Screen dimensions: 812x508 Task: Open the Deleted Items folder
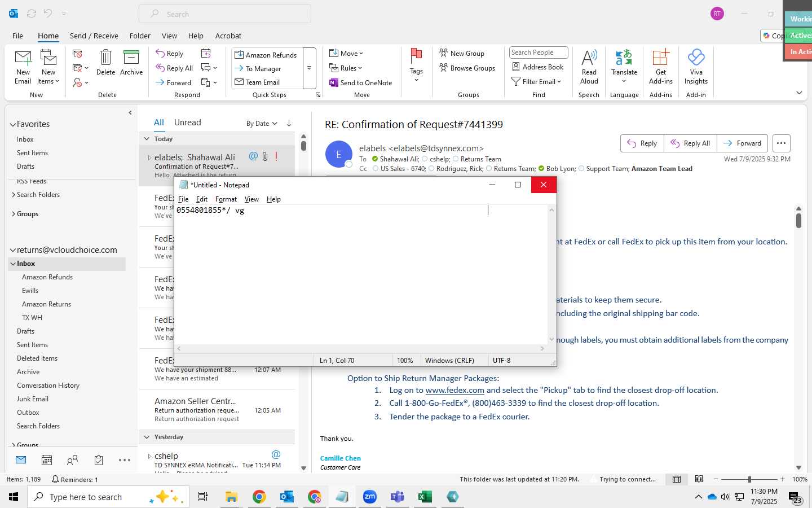37,358
